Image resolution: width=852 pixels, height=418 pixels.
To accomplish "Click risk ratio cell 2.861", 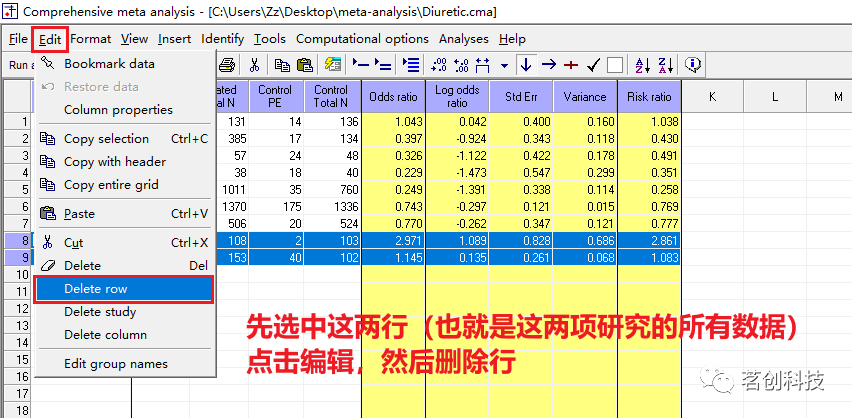I will point(649,241).
